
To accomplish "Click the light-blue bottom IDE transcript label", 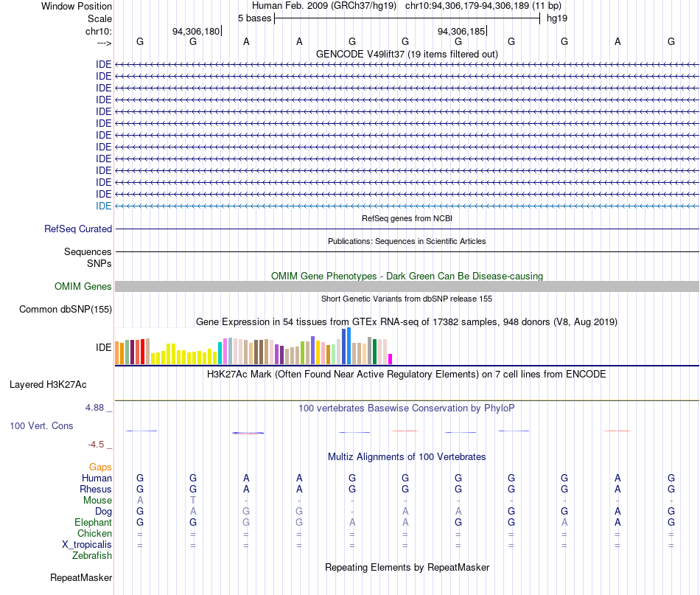I will click(x=104, y=206).
